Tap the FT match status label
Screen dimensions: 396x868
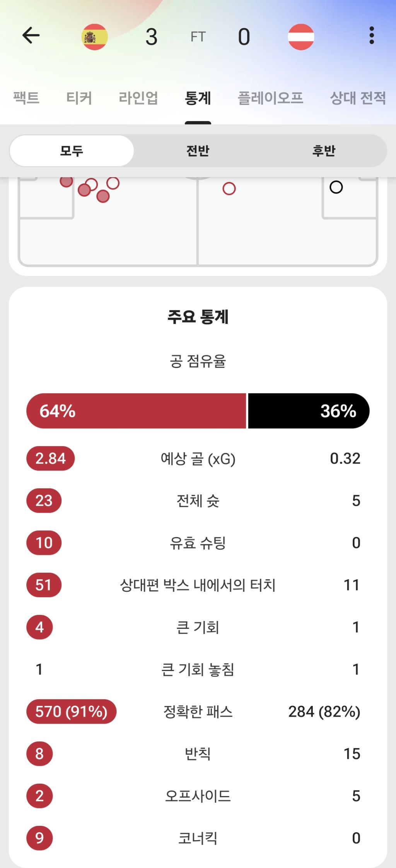click(198, 37)
